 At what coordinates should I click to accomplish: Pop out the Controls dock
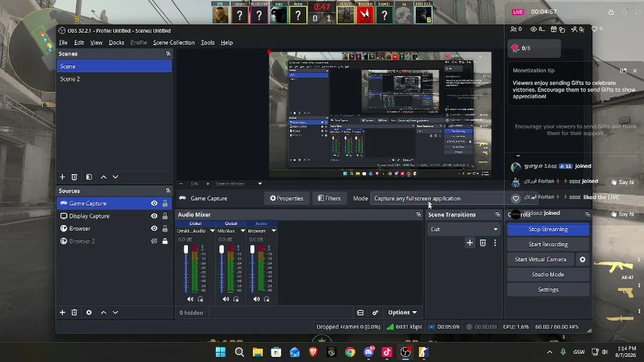click(x=587, y=215)
